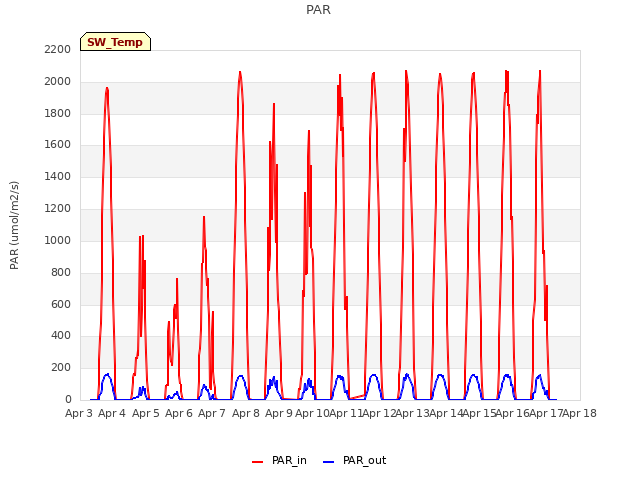Click the PAR chart title
Viewport: 640px width, 480px height.
pyautogui.click(x=318, y=9)
